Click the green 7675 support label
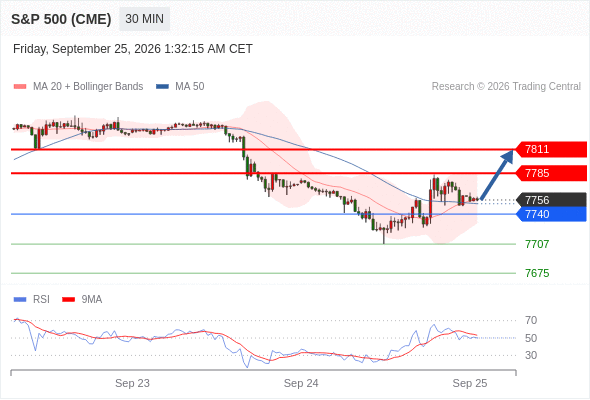Screen dimensions: 590x400 tap(537, 273)
